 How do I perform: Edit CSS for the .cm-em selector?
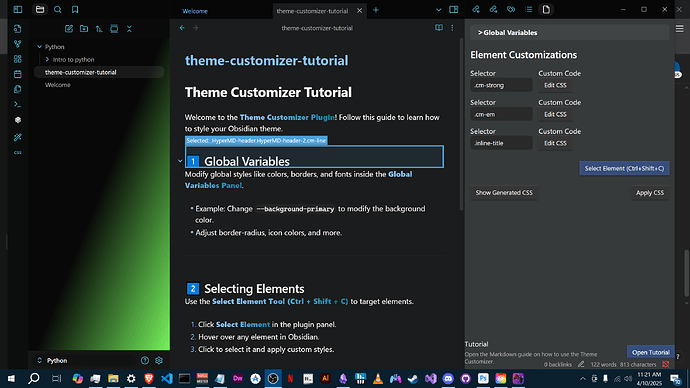(555, 114)
